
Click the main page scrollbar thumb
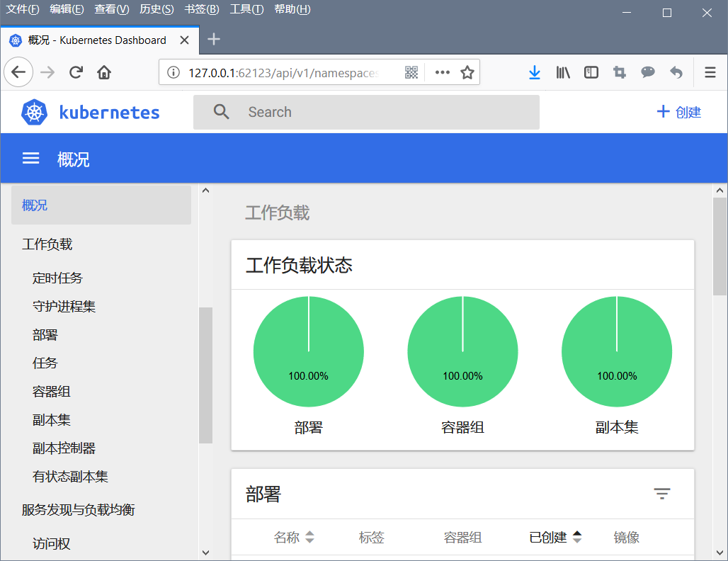(x=720, y=246)
